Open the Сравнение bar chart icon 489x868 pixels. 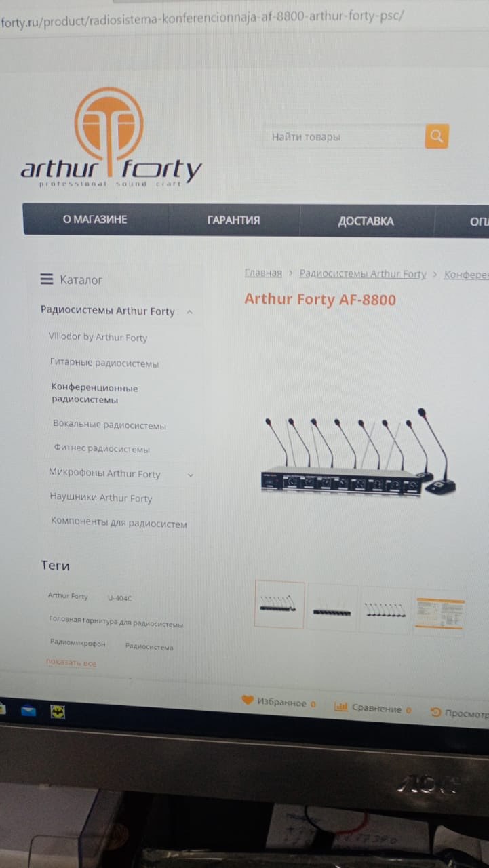tap(341, 707)
